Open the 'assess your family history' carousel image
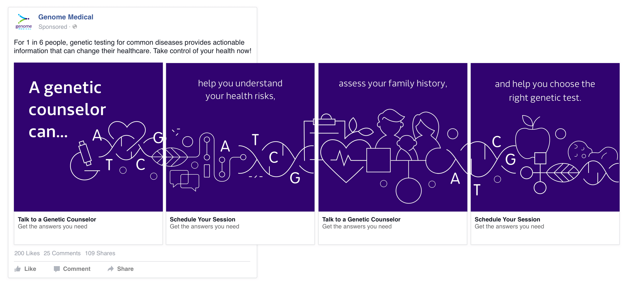Viewport: 644px width, 285px height. tap(393, 137)
